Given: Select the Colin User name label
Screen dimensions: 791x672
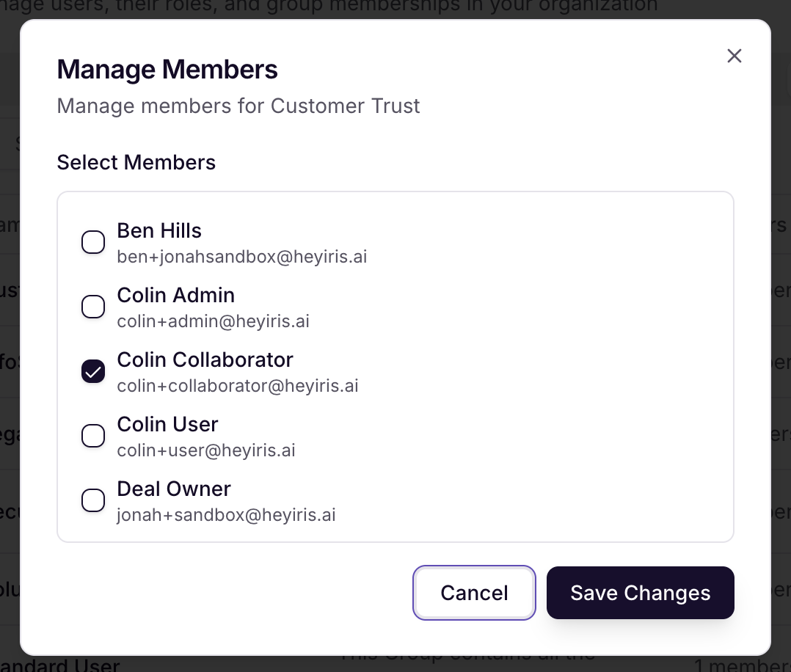Looking at the screenshot, I should 167,424.
